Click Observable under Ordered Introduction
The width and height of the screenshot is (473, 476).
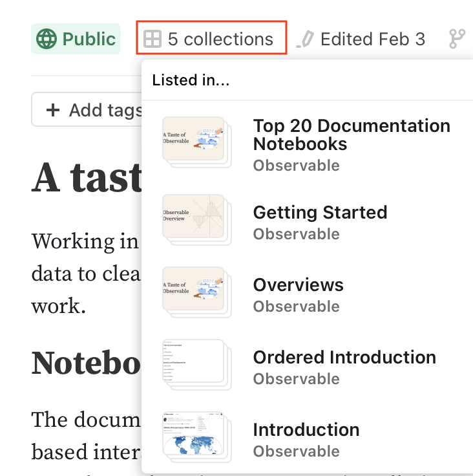[x=297, y=379]
